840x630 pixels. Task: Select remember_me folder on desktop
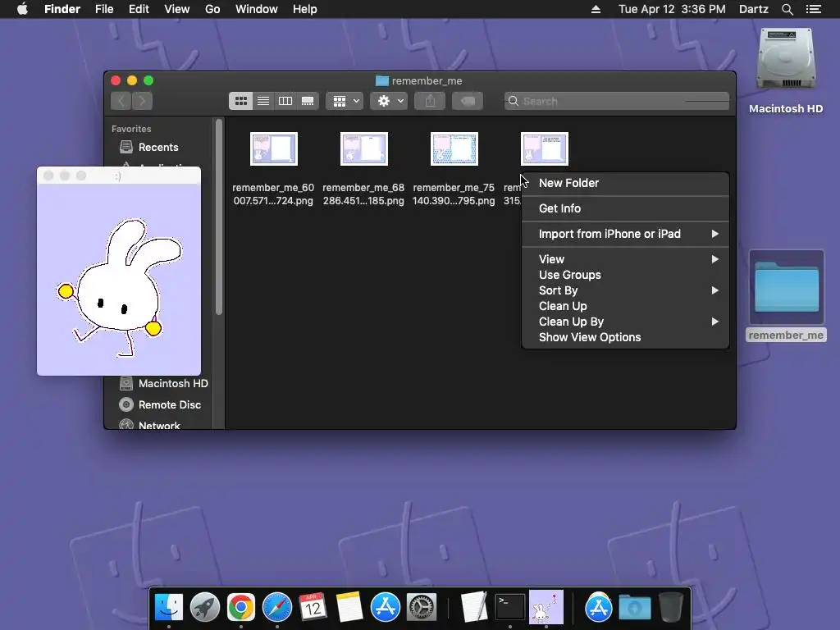(786, 295)
